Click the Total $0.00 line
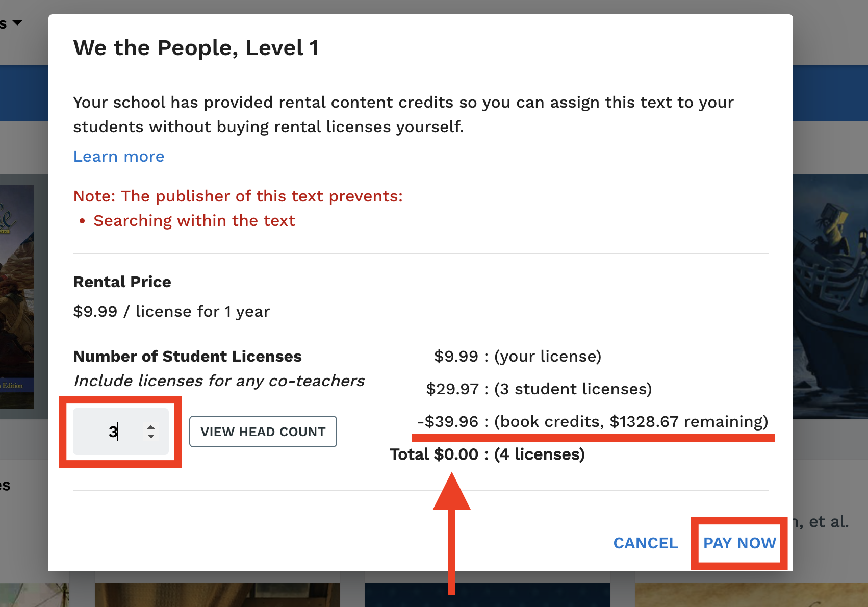Image resolution: width=868 pixels, height=607 pixels. coord(487,454)
